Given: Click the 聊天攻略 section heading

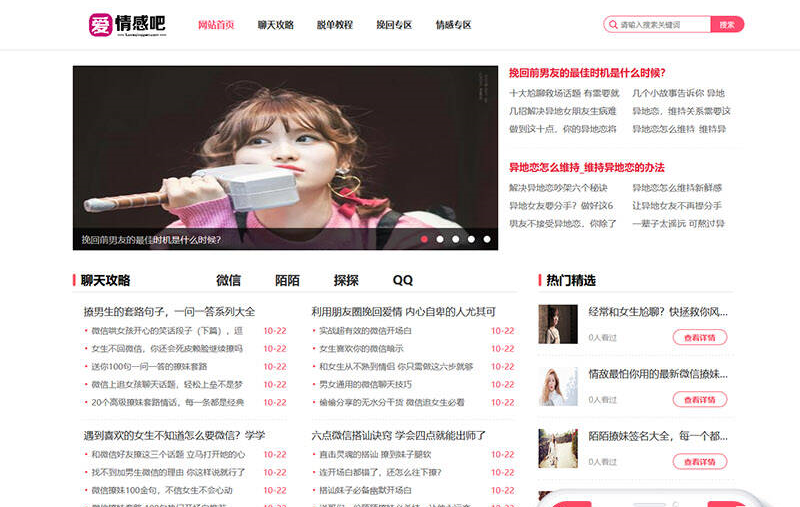Looking at the screenshot, I should (105, 280).
